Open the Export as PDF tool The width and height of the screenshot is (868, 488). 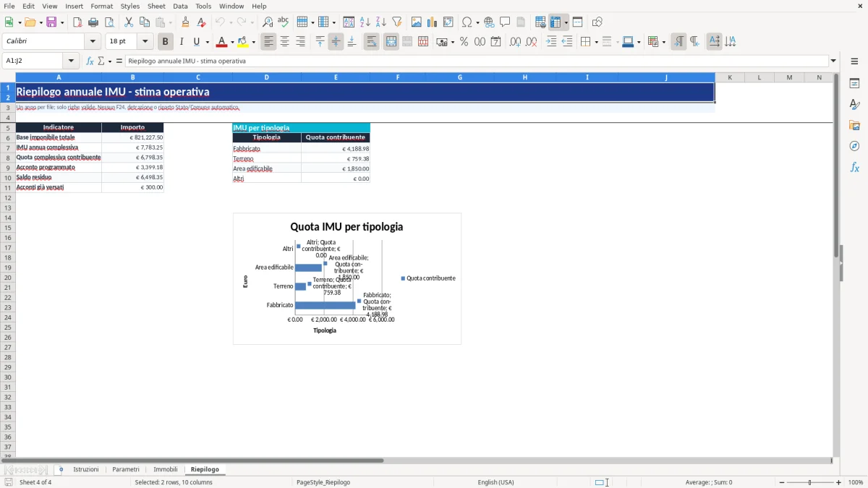coord(77,22)
